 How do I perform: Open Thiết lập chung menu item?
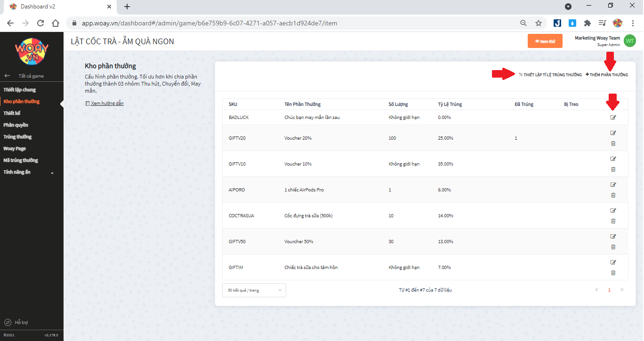click(20, 90)
